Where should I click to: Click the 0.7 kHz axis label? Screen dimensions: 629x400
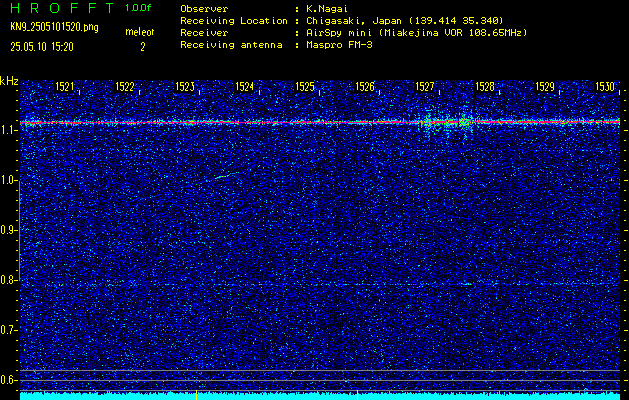point(8,330)
